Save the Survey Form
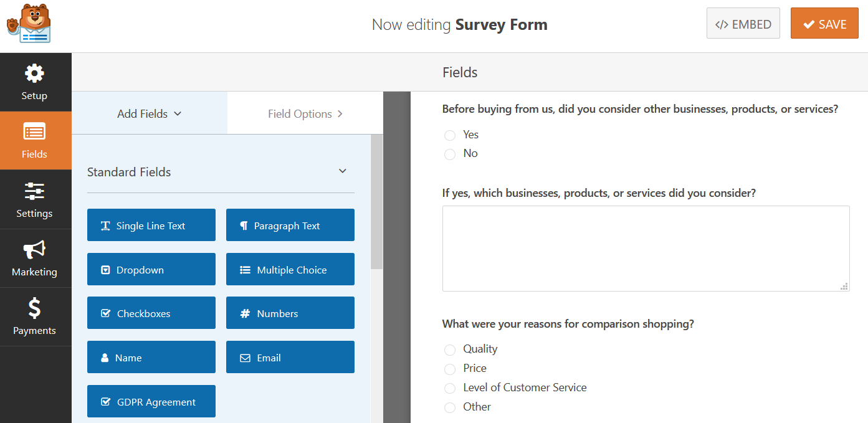 824,24
